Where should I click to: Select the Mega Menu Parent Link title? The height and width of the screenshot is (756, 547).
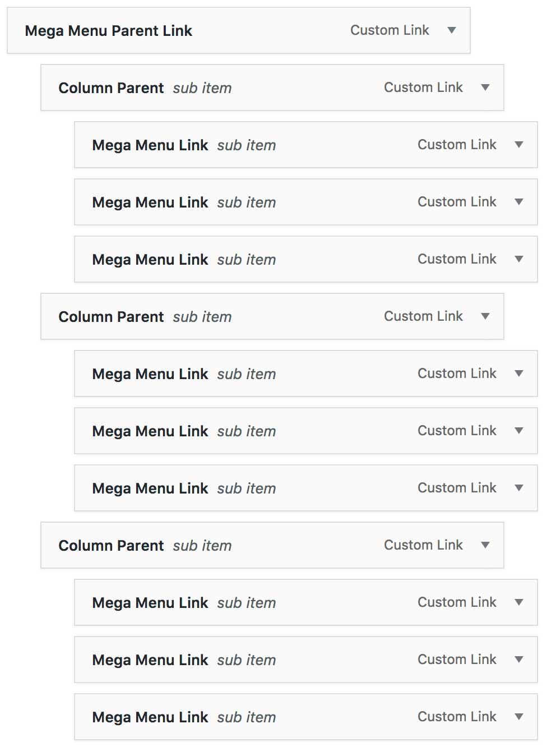pyautogui.click(x=109, y=31)
